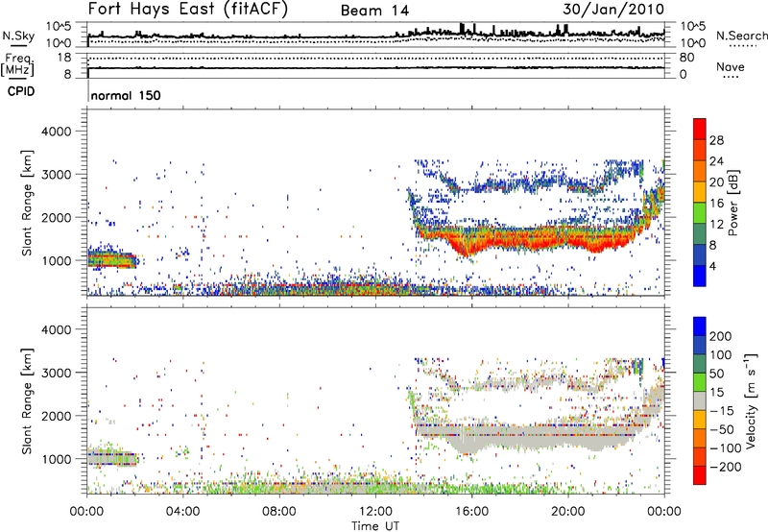Click the "24" power colorbar value
Viewport: 768px width, 532px height.
[x=716, y=161]
